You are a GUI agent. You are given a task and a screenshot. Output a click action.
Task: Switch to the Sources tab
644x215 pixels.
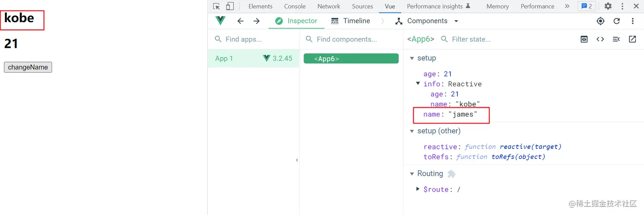(x=362, y=6)
